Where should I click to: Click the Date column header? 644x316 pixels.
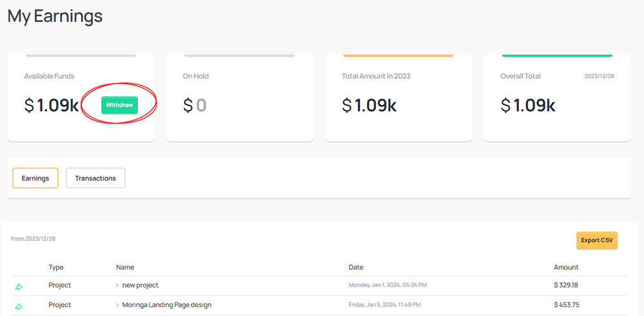(x=356, y=267)
